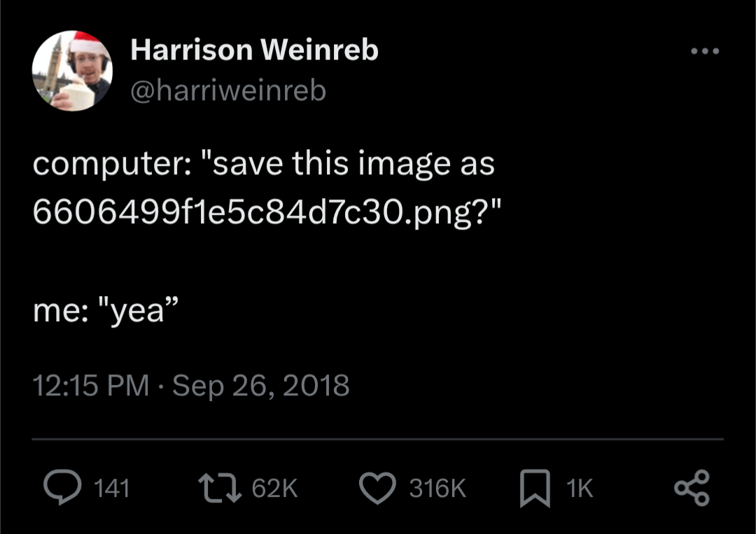This screenshot has width=756, height=534.
Task: Click the word "computer:" in the tweet
Action: tap(106, 164)
